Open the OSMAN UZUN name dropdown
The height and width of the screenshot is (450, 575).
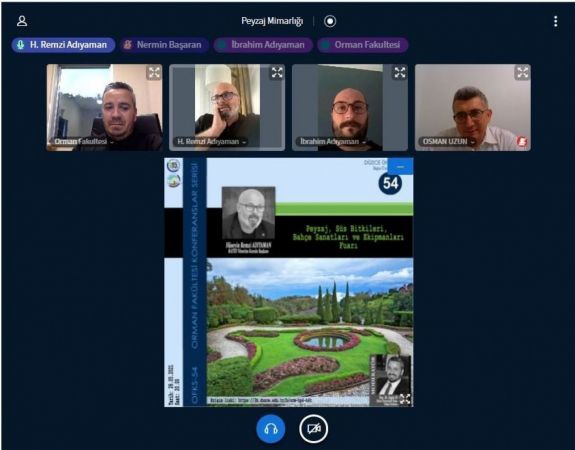(472, 142)
